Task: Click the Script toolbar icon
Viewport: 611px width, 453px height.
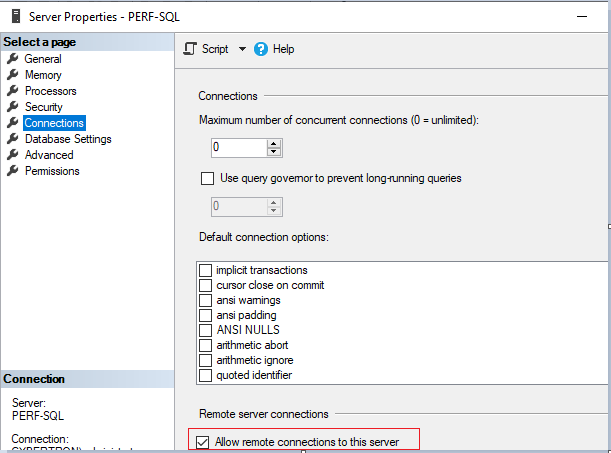Action: click(x=190, y=48)
